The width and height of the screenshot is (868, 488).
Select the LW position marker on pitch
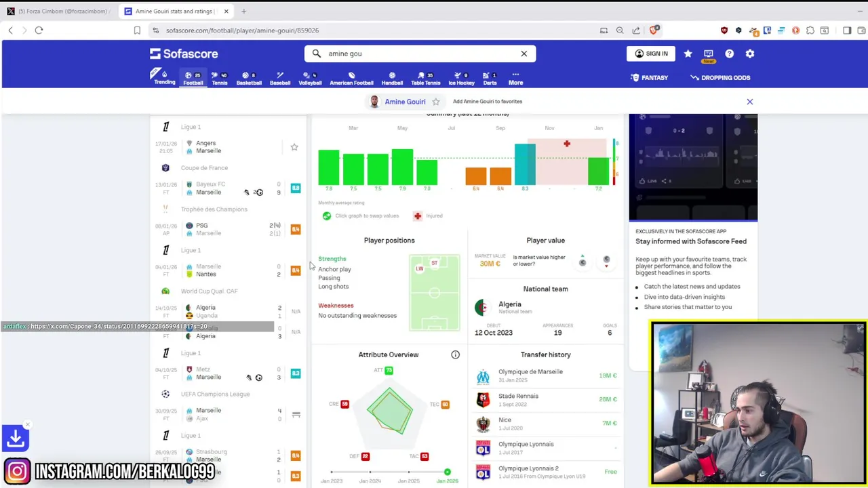[x=419, y=269]
